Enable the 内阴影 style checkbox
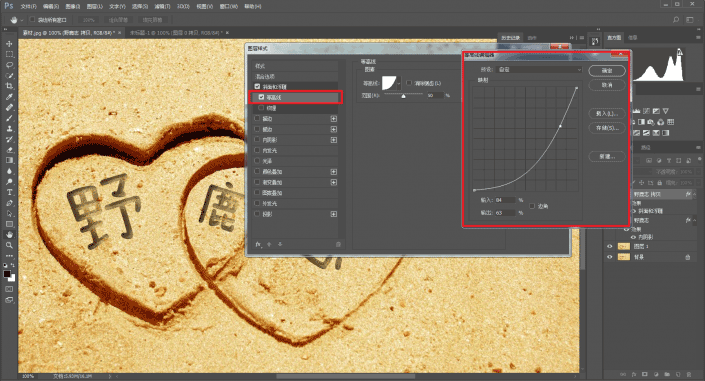Screen dimensions: 705x381 257,140
